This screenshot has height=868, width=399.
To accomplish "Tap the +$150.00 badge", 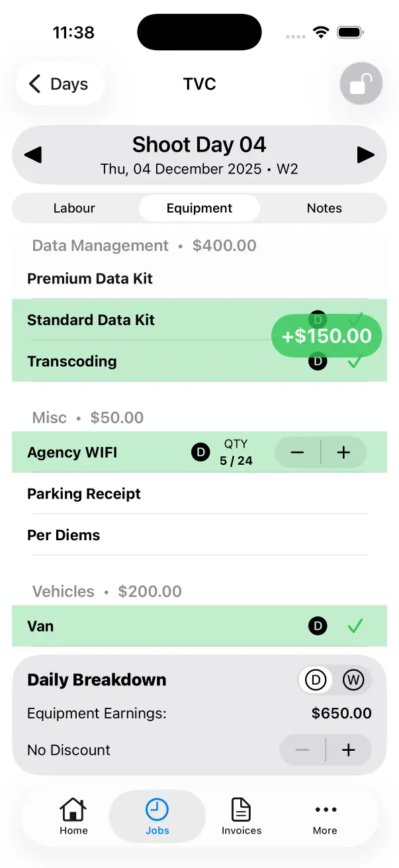I will point(326,336).
